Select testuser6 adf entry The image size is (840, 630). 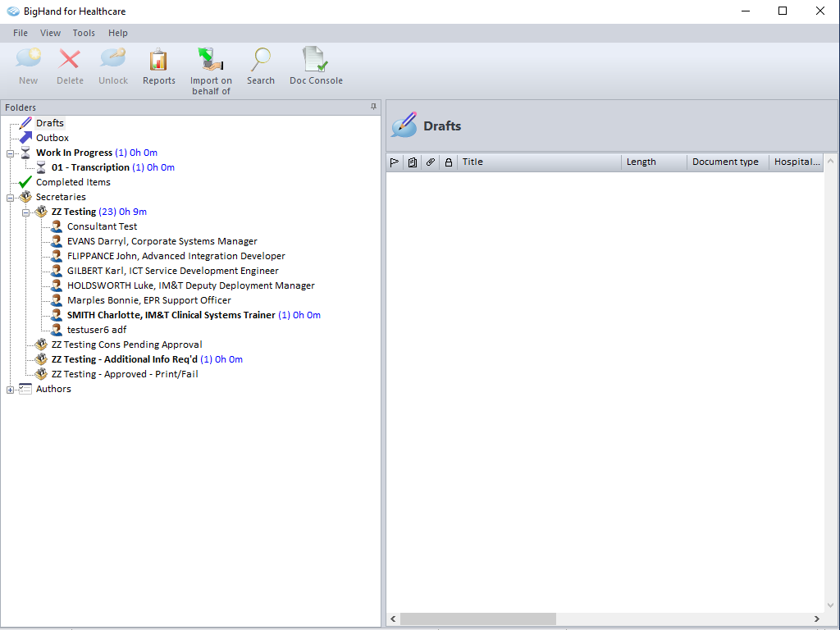click(97, 330)
